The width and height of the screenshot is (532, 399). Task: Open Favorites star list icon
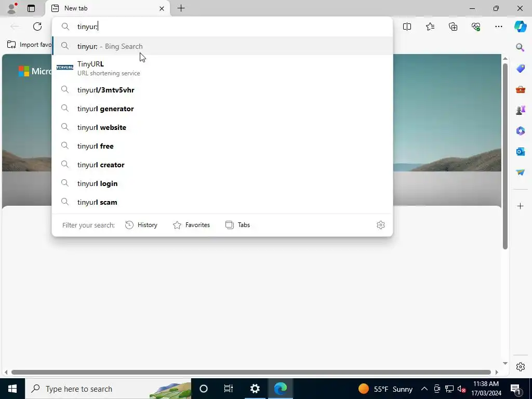[430, 26]
